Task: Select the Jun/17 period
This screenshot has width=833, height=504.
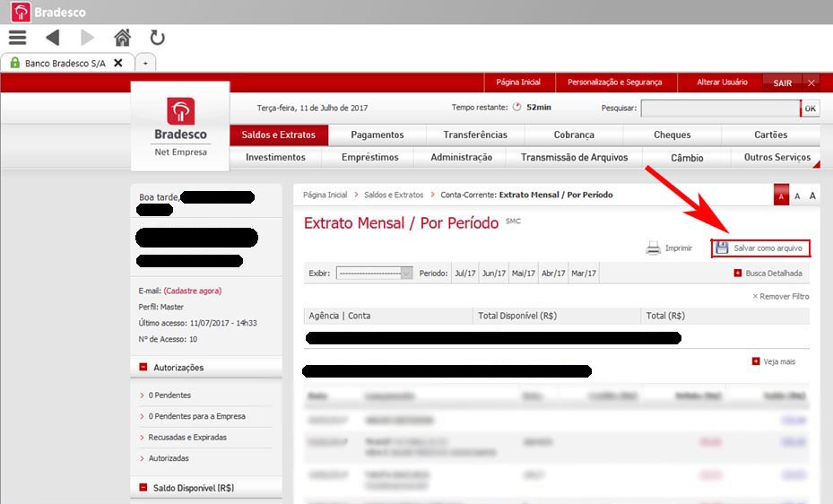Action: tap(494, 274)
